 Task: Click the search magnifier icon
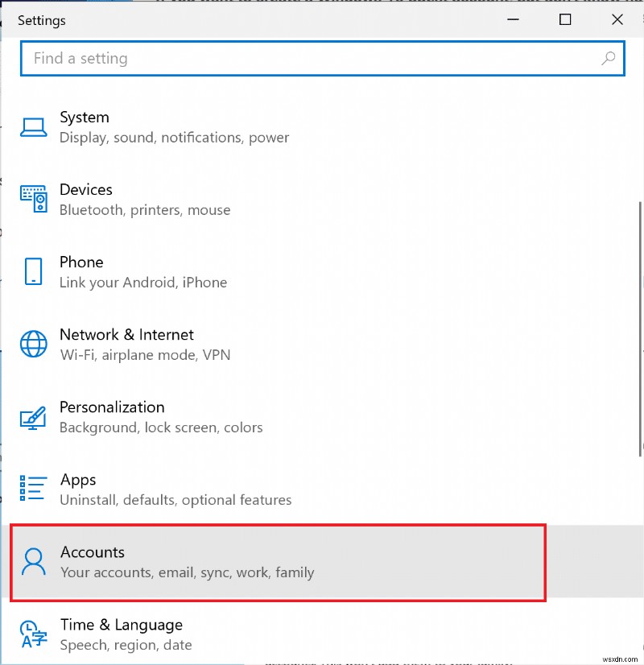tap(609, 58)
